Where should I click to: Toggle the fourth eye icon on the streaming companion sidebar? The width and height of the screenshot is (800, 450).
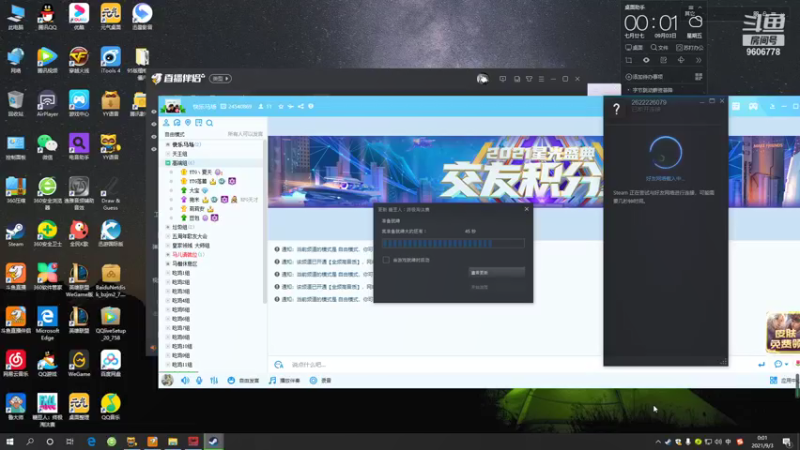coord(154,149)
